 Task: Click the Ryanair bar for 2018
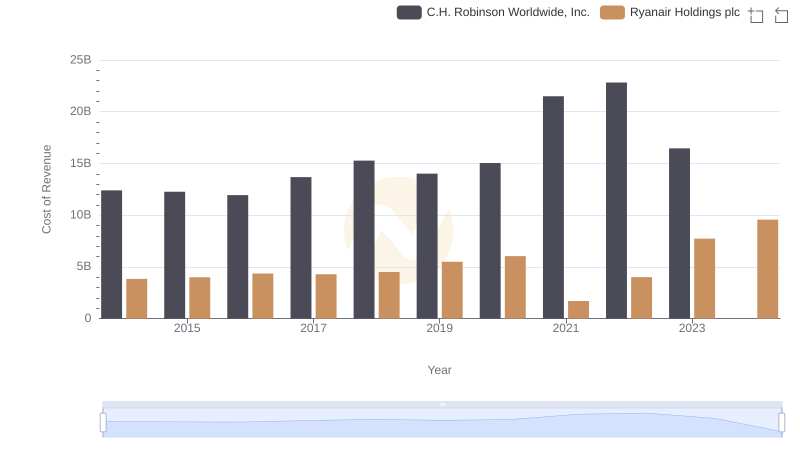[389, 295]
